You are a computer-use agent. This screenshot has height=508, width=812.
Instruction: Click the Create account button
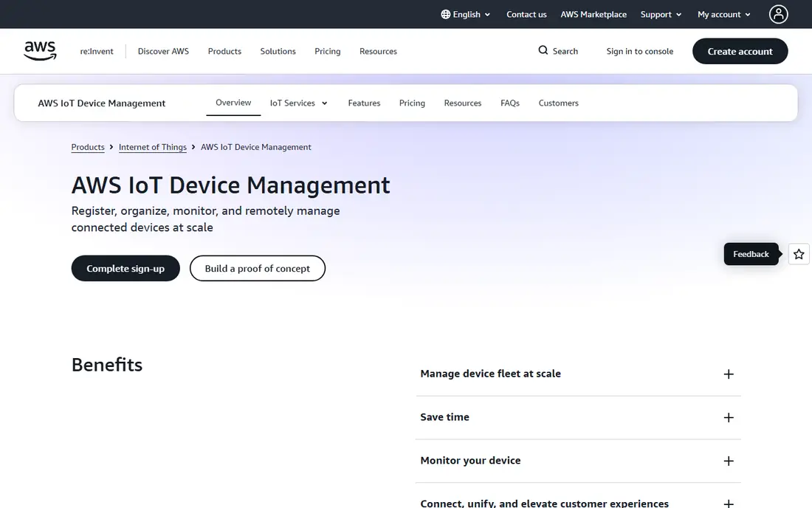tap(740, 51)
